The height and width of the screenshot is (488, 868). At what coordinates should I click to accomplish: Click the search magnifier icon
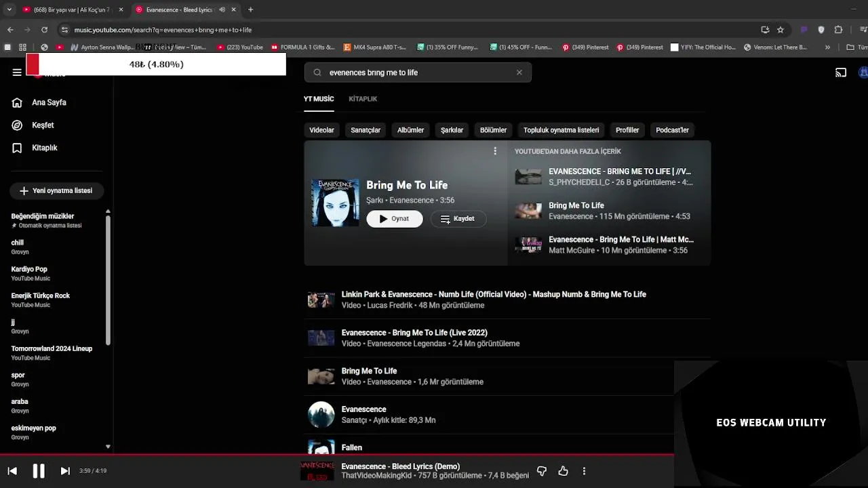click(317, 73)
